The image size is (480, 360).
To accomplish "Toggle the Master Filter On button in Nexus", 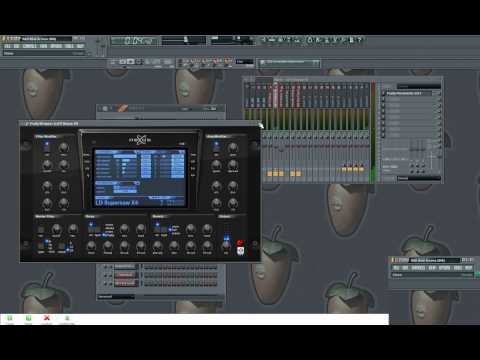I will tap(41, 230).
